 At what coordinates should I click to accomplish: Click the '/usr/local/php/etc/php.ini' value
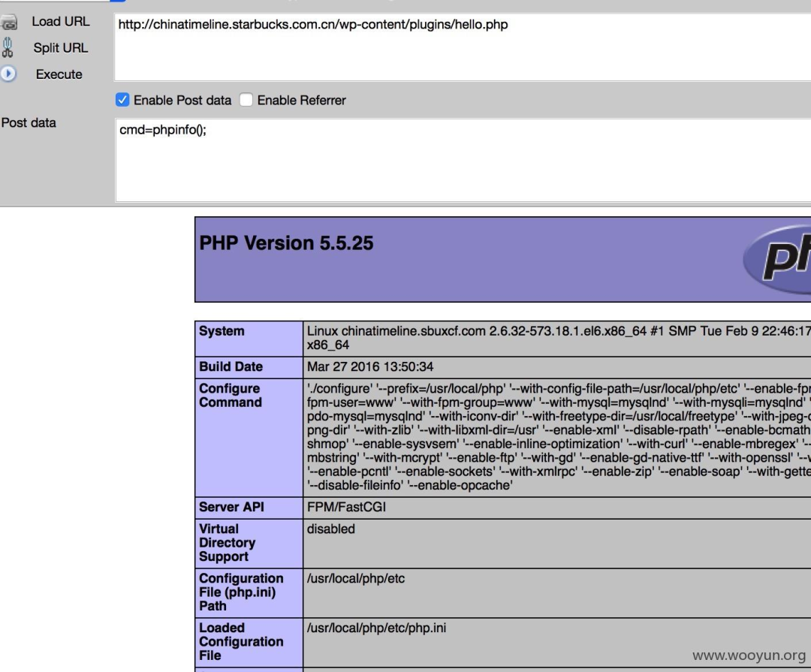click(376, 628)
